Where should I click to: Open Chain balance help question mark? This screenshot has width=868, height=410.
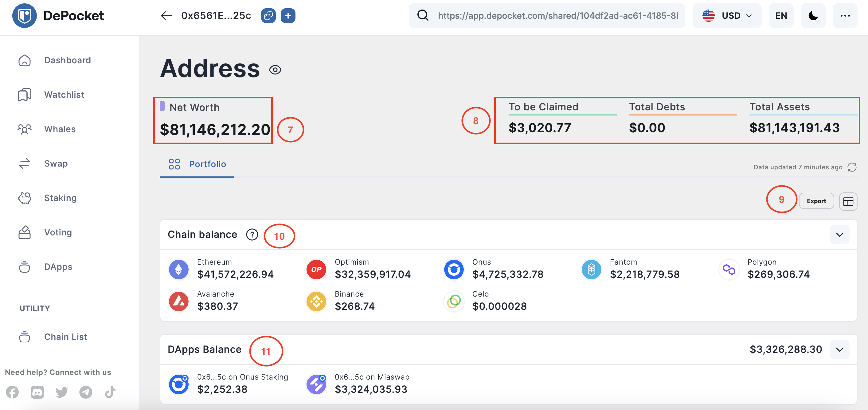pyautogui.click(x=252, y=234)
